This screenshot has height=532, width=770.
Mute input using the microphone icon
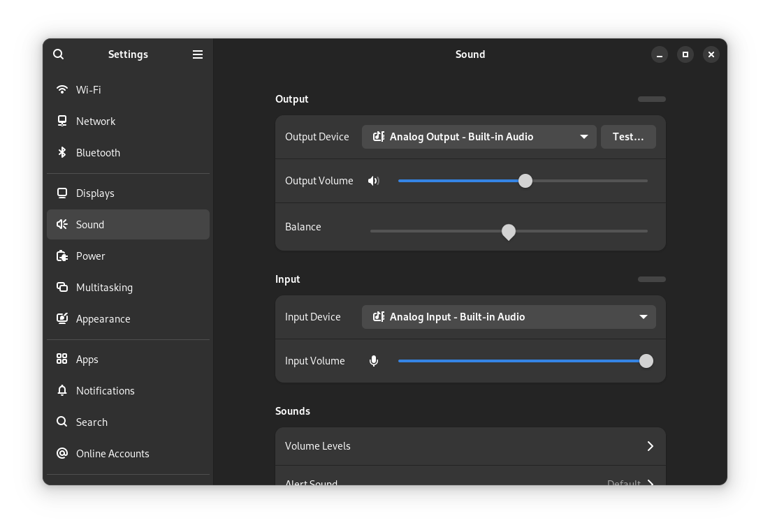[x=374, y=361]
